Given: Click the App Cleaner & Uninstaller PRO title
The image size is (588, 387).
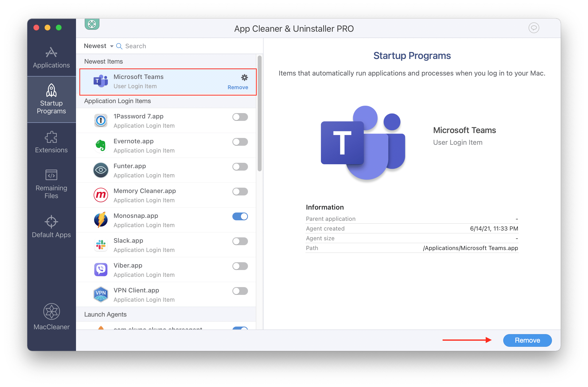Looking at the screenshot, I should click(x=294, y=29).
